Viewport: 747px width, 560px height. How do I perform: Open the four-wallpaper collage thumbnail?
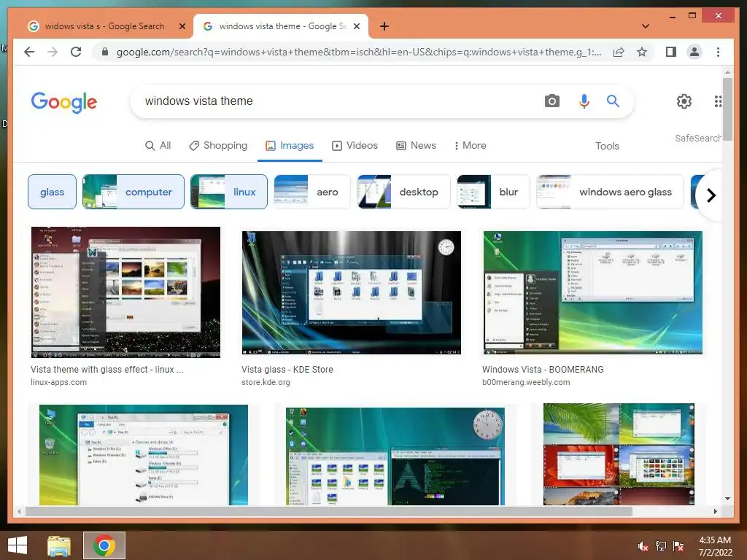click(x=619, y=455)
